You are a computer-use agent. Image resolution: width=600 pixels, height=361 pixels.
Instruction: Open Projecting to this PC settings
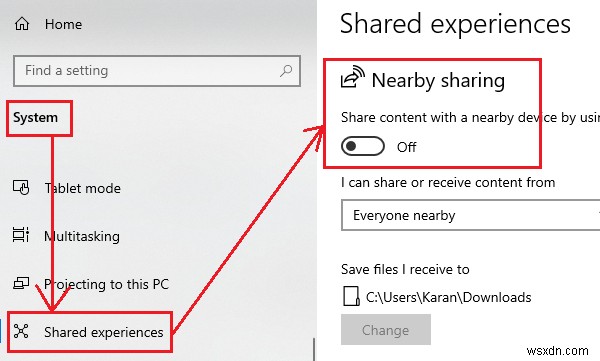tap(106, 284)
